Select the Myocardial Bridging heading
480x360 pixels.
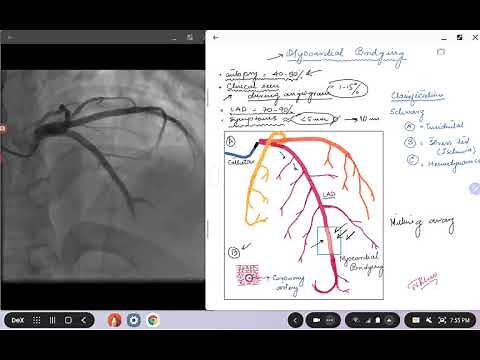[345, 55]
